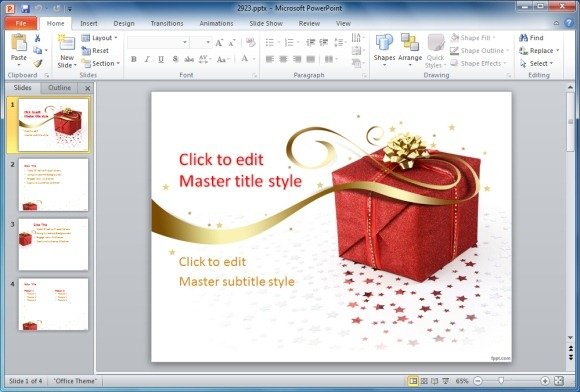Start Slide Show from status bar icon

446,381
